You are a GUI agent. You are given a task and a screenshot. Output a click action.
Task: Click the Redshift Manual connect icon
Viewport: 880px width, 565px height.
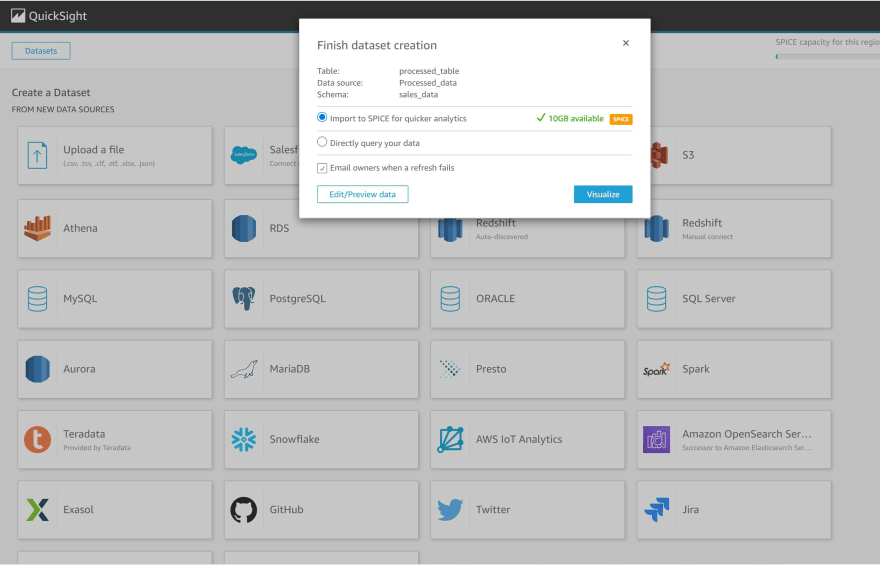(657, 228)
